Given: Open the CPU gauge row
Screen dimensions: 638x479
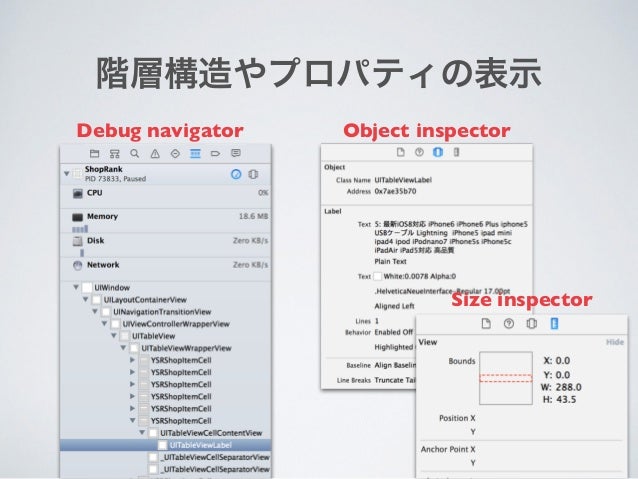Looking at the screenshot, I should tap(166, 197).
